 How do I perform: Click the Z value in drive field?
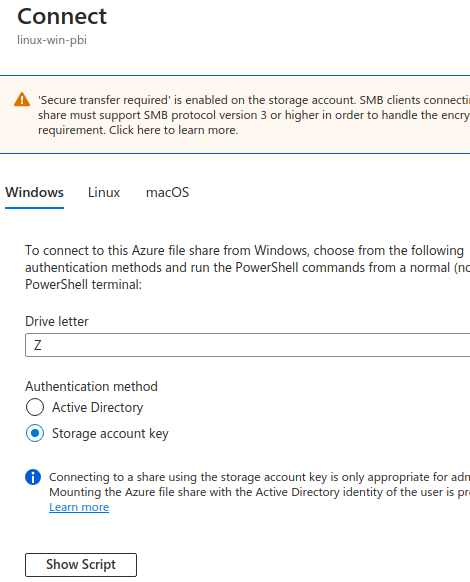pyautogui.click(x=37, y=345)
